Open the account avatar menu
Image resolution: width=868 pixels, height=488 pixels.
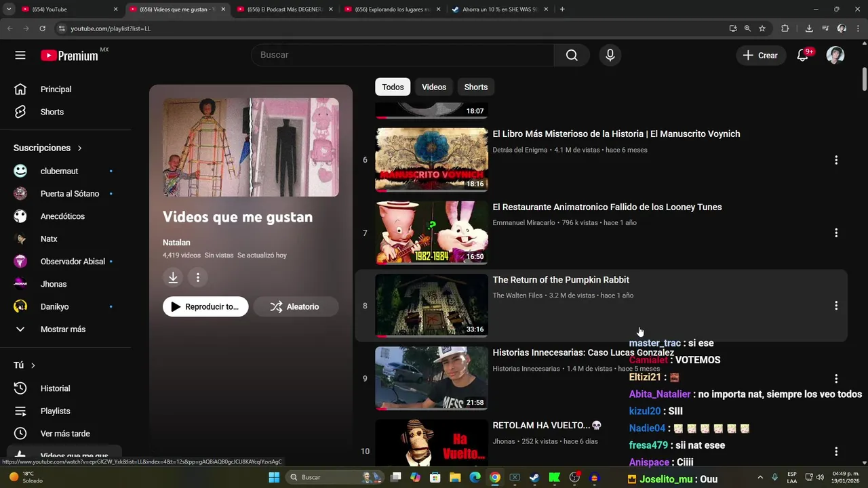[x=835, y=56]
